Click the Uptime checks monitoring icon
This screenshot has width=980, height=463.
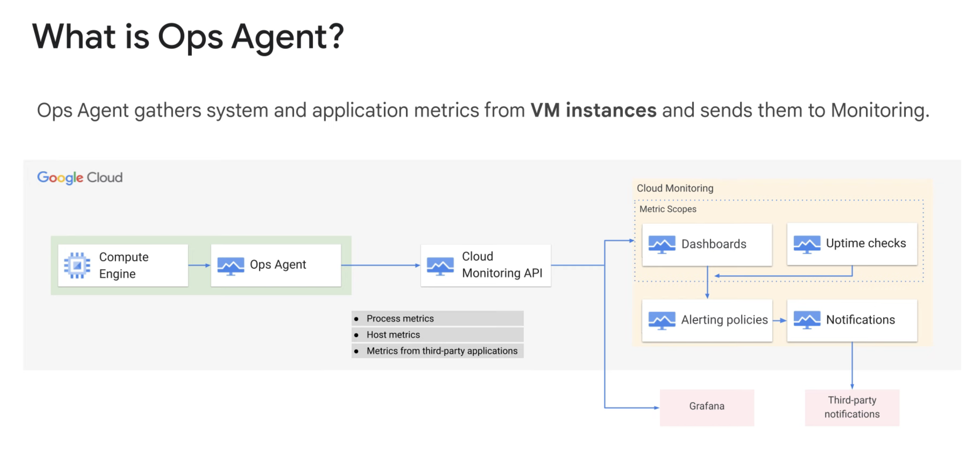click(x=807, y=244)
